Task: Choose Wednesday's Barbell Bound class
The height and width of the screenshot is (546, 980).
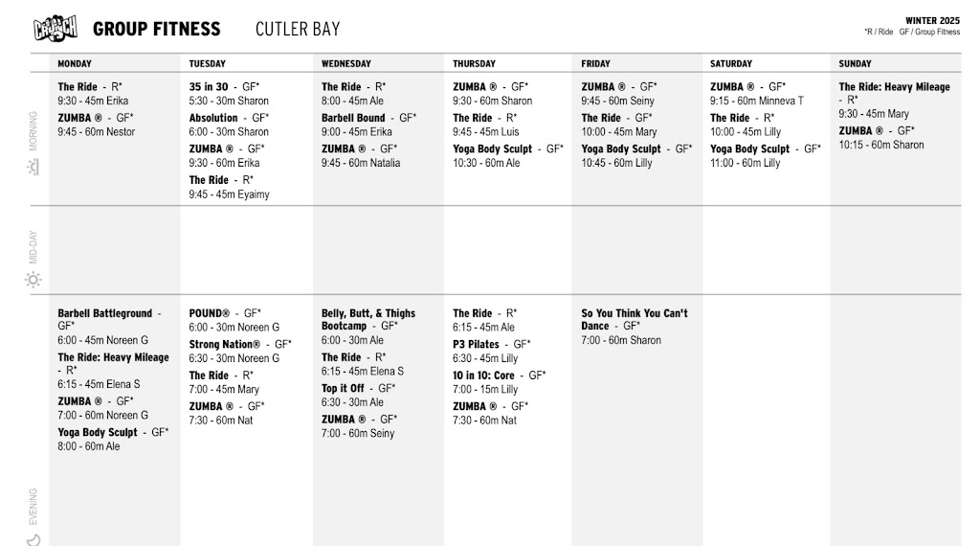Action: coord(353,118)
